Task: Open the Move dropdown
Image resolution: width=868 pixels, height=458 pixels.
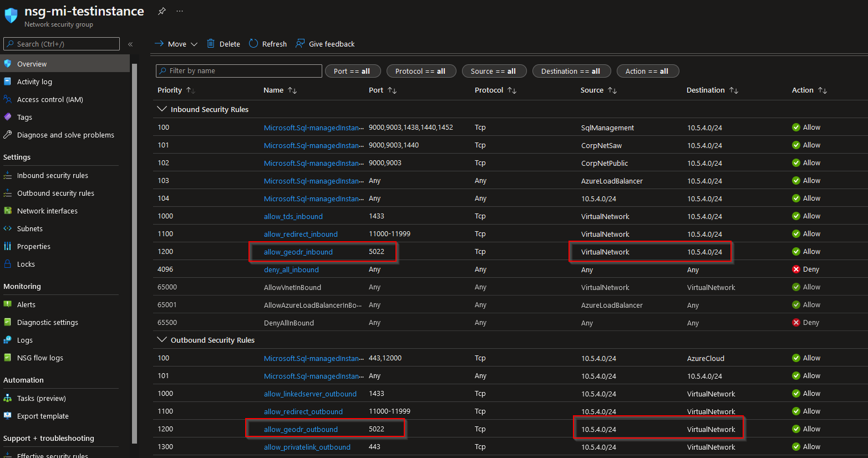Action: coord(176,44)
